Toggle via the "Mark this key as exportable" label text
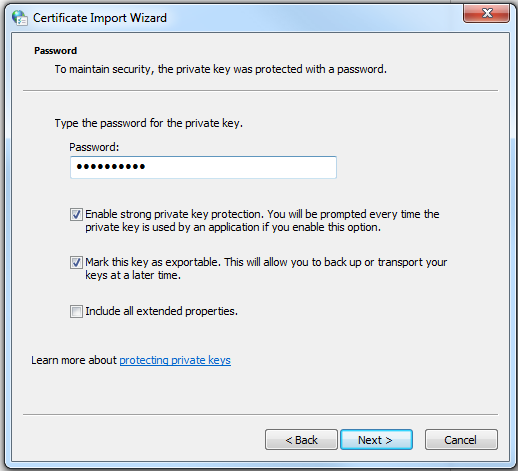The width and height of the screenshot is (518, 471). tap(266, 268)
